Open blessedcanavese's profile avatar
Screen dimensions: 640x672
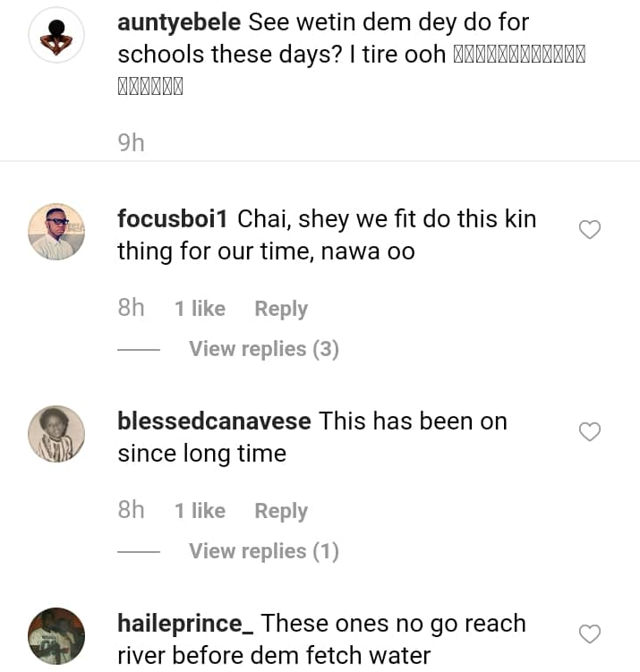tap(56, 434)
